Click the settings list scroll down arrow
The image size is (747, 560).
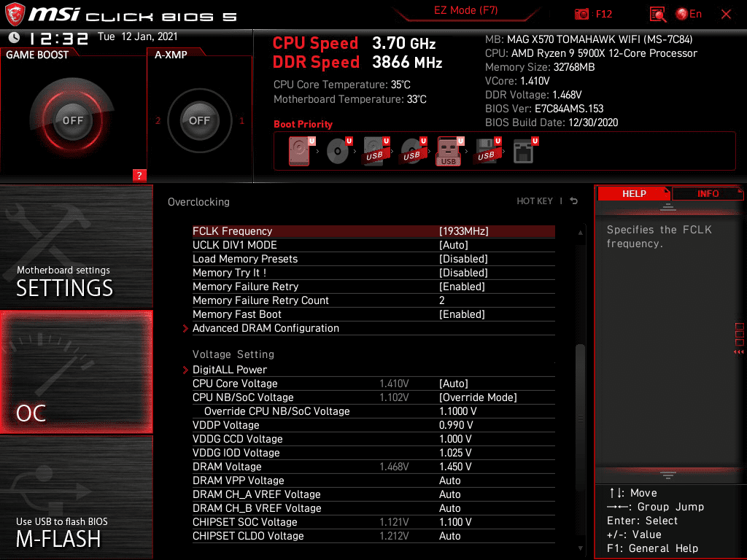(580, 548)
